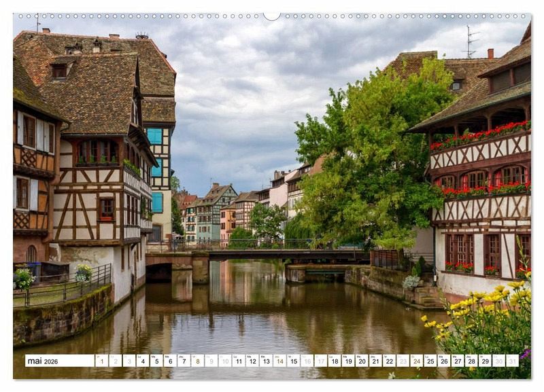The image size is (544, 392).
Task: Select day 16 in the calendar strip
Action: point(307,361)
